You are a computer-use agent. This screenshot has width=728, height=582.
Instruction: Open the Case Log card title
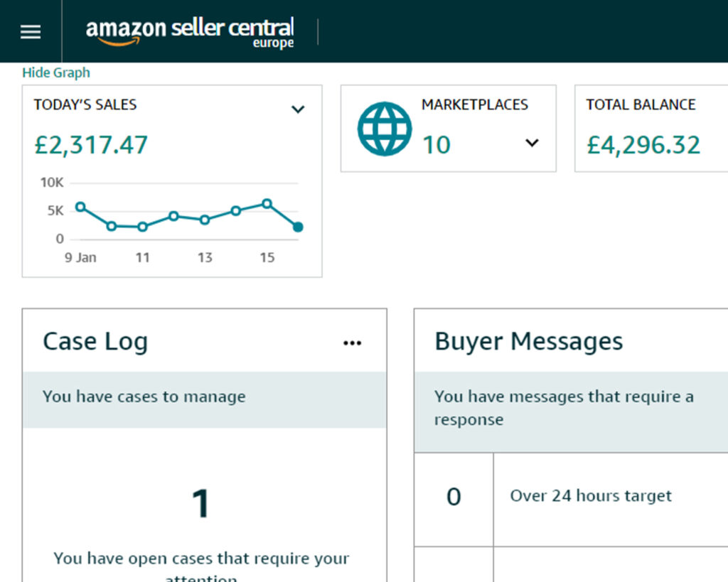pyautogui.click(x=96, y=342)
